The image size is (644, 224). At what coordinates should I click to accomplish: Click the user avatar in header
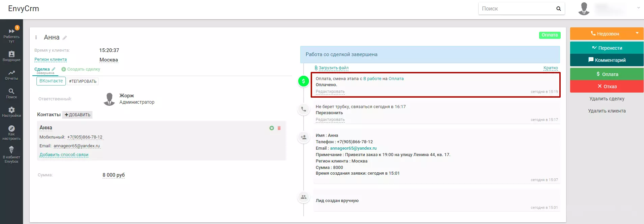pos(584,9)
